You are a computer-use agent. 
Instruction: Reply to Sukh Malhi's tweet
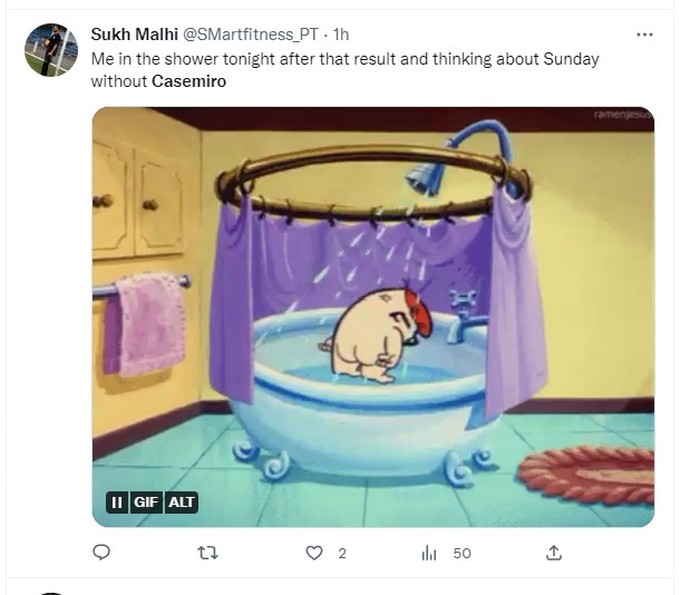tap(100, 552)
